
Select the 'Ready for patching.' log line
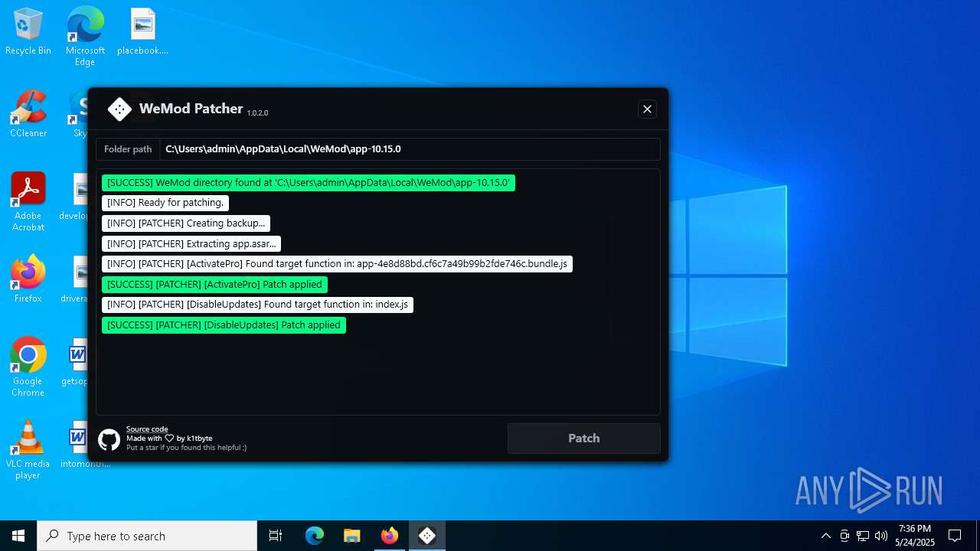pyautogui.click(x=165, y=203)
